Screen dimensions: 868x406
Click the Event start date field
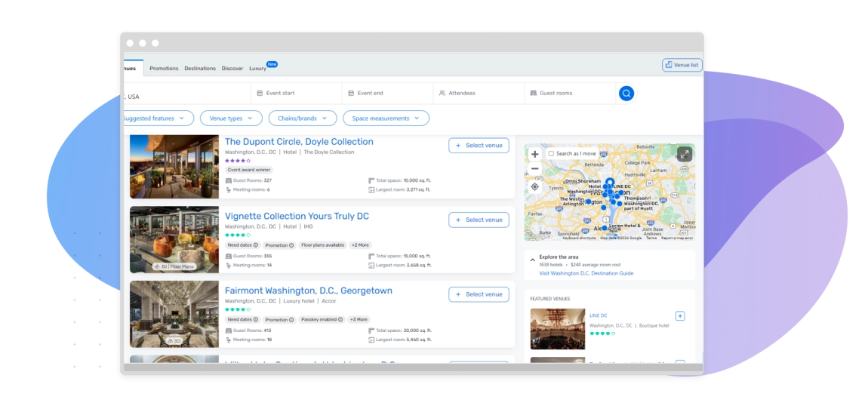pos(297,94)
